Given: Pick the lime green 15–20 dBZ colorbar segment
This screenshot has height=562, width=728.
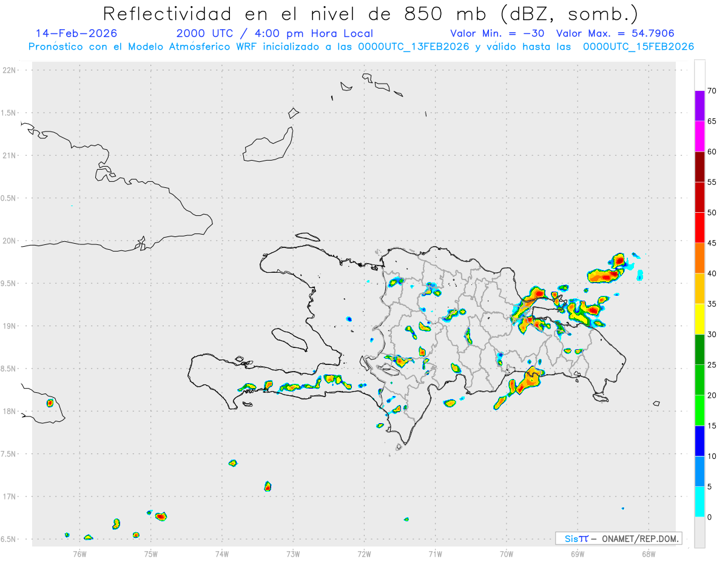Looking at the screenshot, I should coord(699,410).
